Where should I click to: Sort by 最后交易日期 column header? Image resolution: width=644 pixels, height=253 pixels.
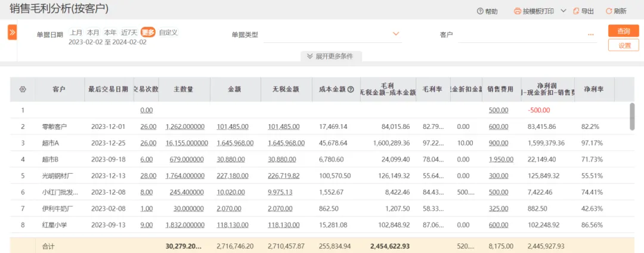point(109,89)
